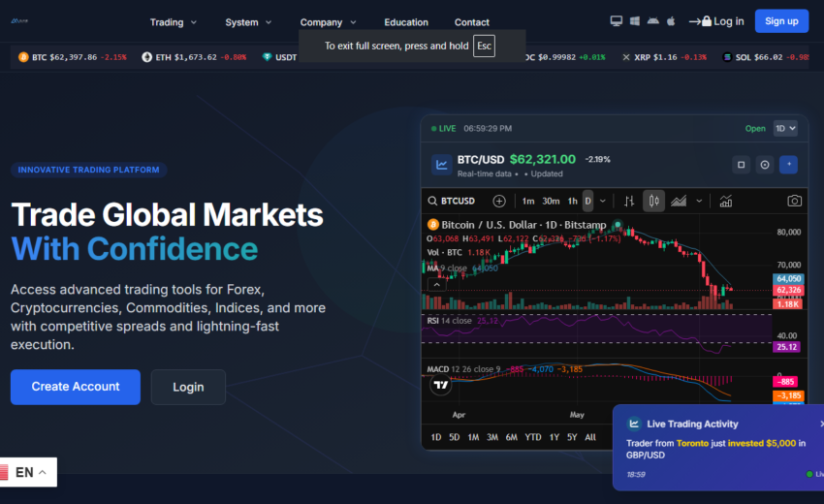
Task: Click the RSI 14 close indicator label
Action: 449,321
